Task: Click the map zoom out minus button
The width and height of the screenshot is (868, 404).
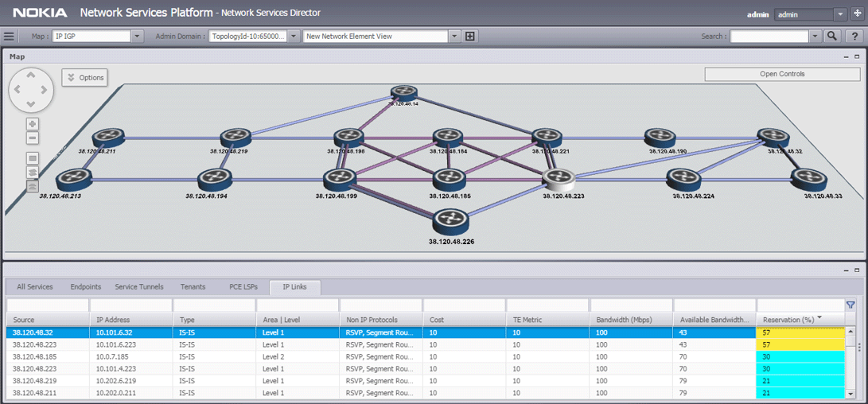Action: [33, 138]
